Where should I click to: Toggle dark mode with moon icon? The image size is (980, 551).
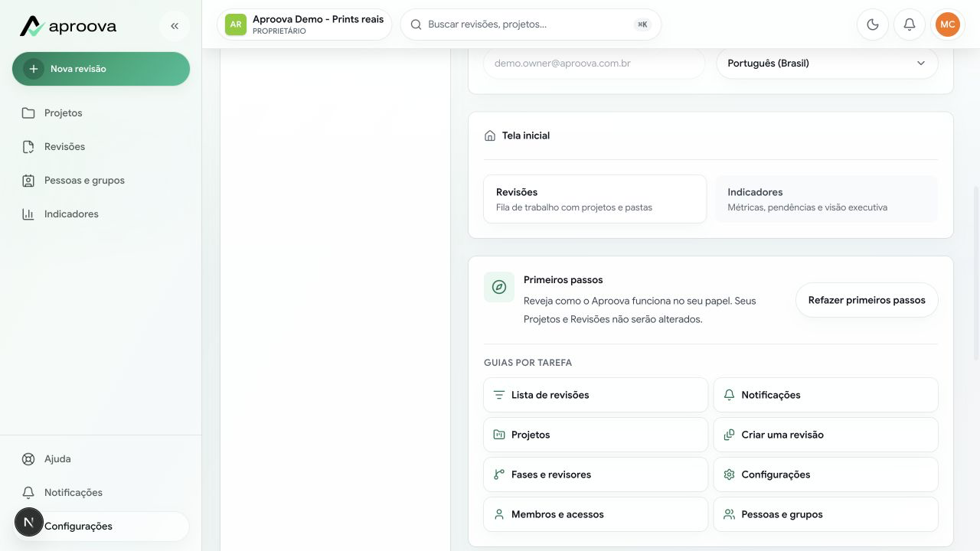pos(873,24)
